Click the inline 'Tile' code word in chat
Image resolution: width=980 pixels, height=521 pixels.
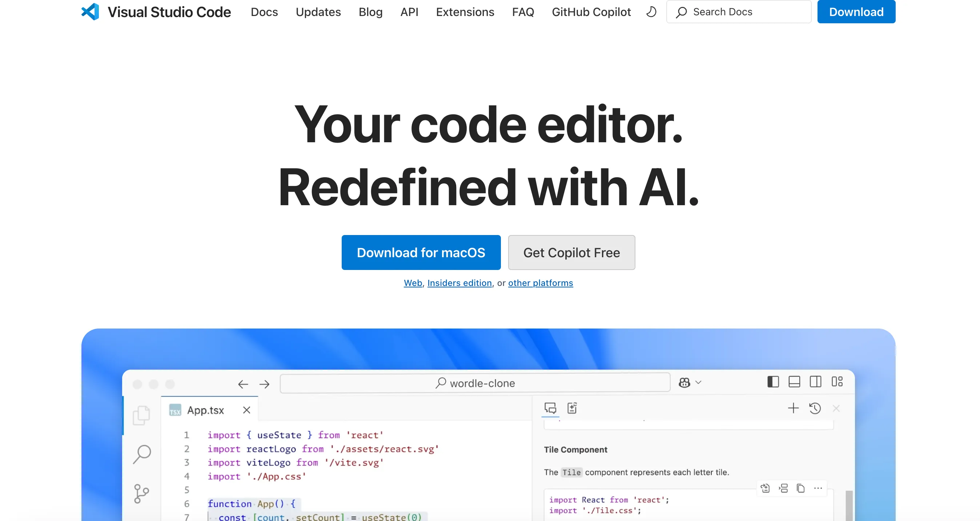point(571,473)
